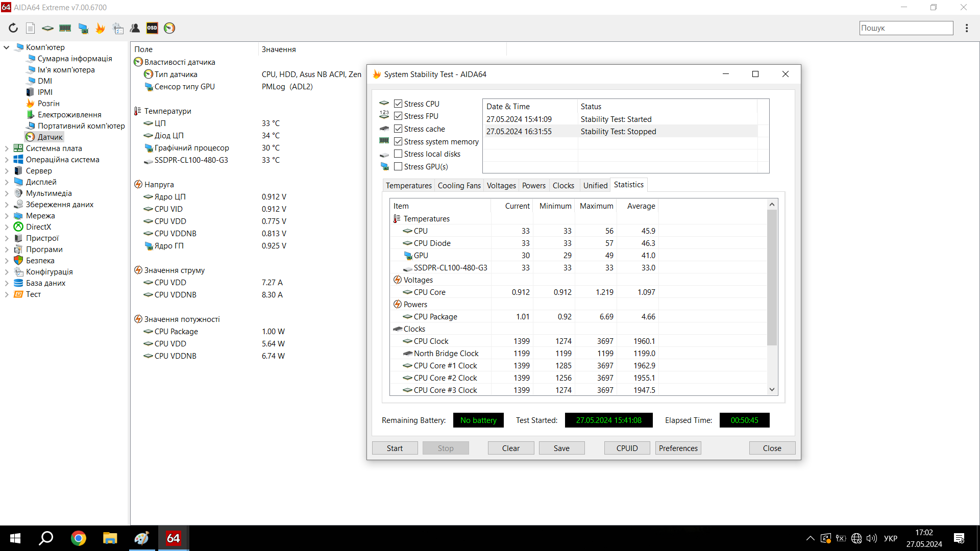
Task: Uncheck Stress CPU checkbox
Action: 398,104
